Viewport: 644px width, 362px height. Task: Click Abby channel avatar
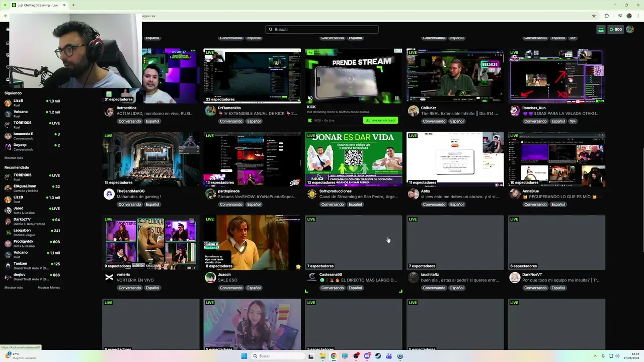(414, 194)
